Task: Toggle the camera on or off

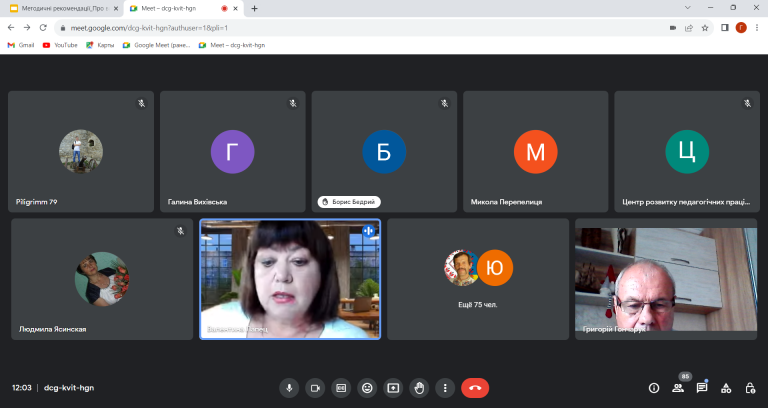Action: (x=315, y=388)
